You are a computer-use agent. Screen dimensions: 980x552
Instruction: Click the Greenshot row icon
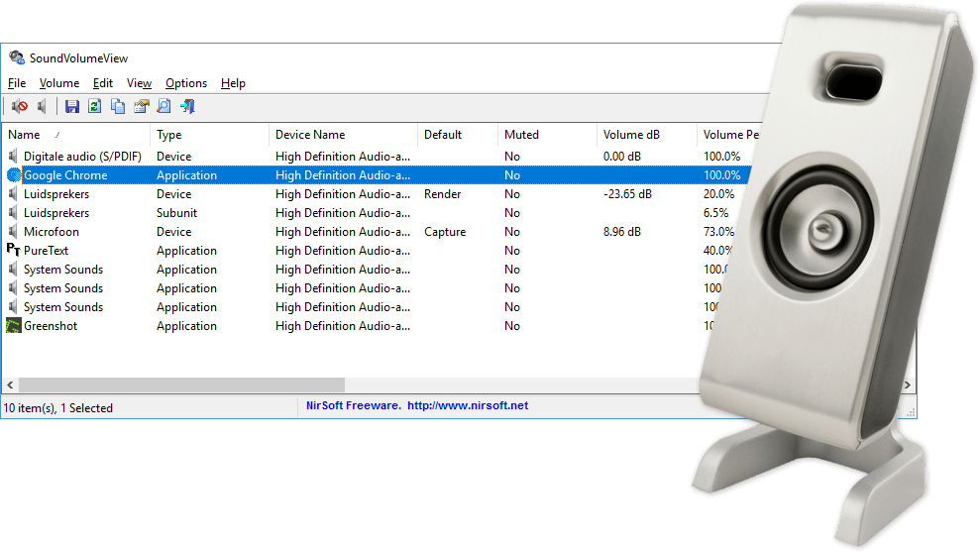13,326
